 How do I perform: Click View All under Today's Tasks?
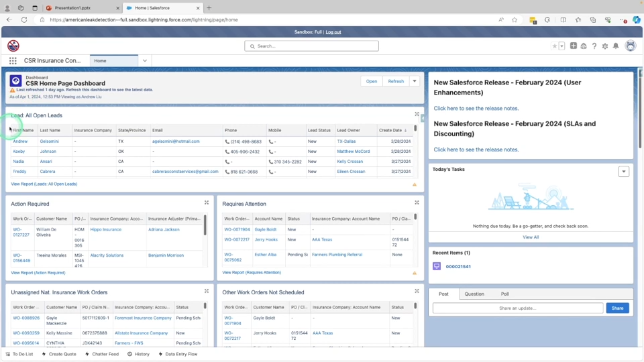531,237
